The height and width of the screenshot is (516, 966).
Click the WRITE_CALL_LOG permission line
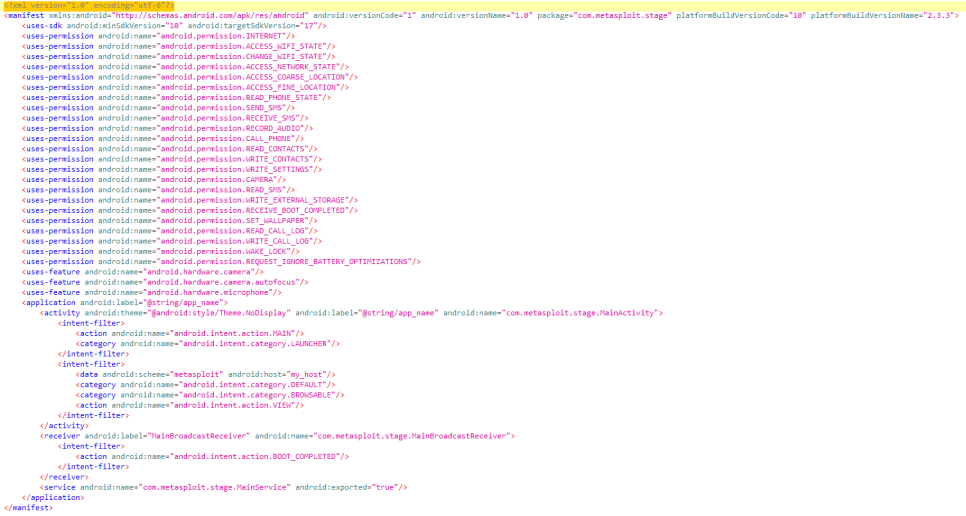172,241
